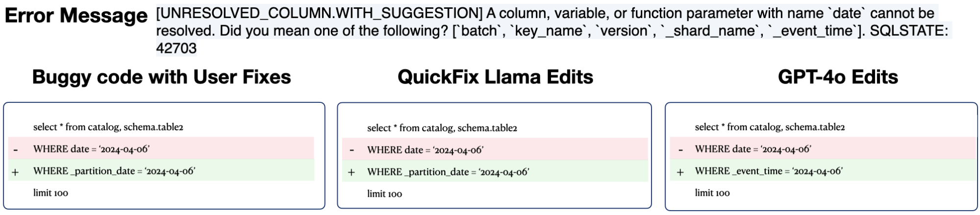This screenshot has width=980, height=215.
Task: Click the "Buggy code with User Fixes" title
Action: (161, 77)
